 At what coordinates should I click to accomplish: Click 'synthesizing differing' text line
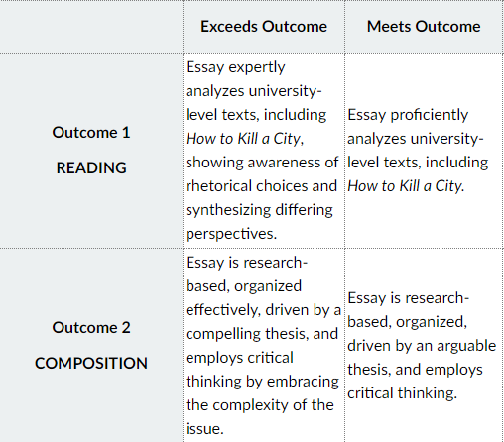tap(259, 210)
